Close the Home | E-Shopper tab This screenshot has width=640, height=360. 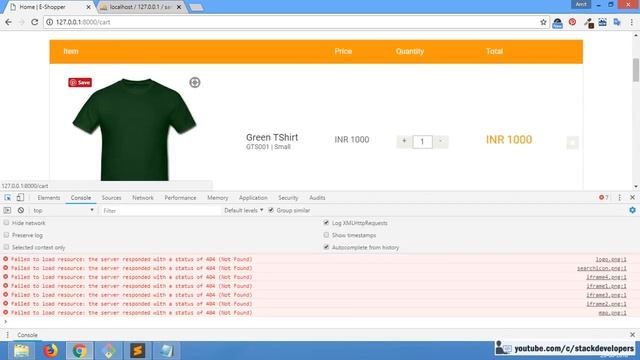click(x=88, y=7)
